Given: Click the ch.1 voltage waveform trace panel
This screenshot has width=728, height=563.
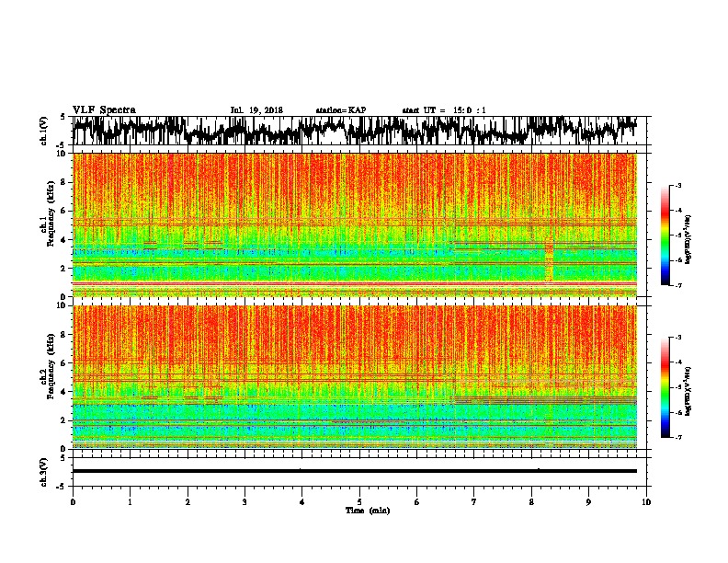Looking at the screenshot, I should (x=358, y=131).
